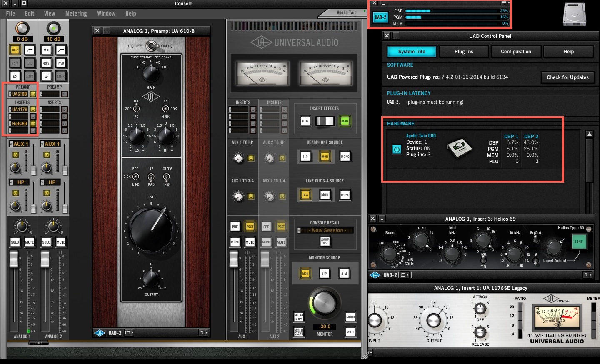
Task: Open the Edit menu
Action: click(29, 13)
